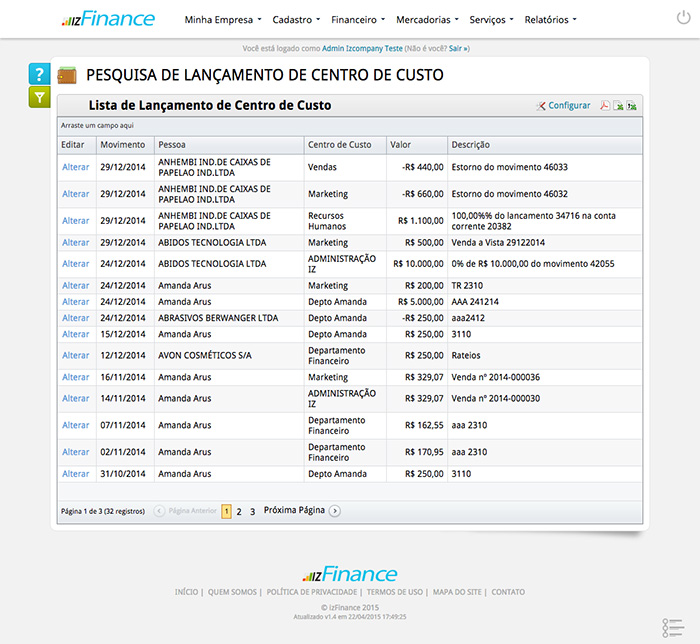
Task: Open the list icon at bottom right
Action: click(672, 627)
